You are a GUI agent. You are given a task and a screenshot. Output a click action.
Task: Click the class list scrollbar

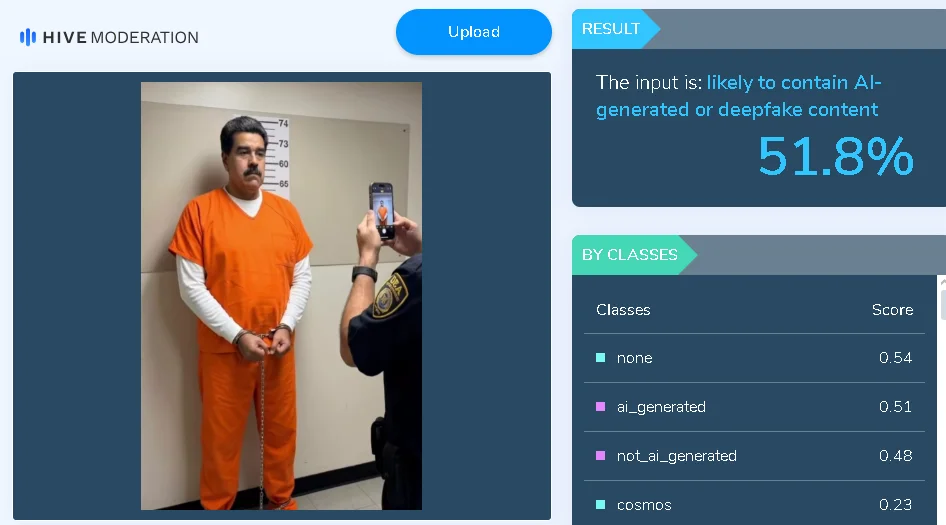tap(941, 300)
